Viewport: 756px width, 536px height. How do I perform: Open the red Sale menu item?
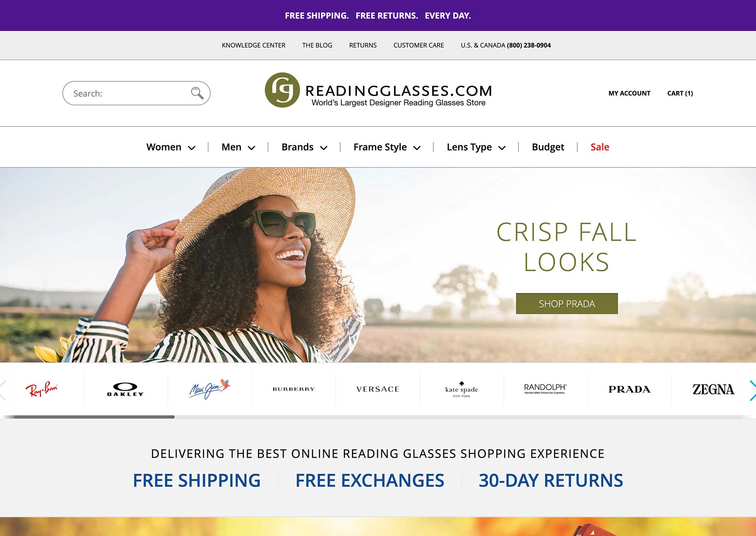tap(600, 147)
